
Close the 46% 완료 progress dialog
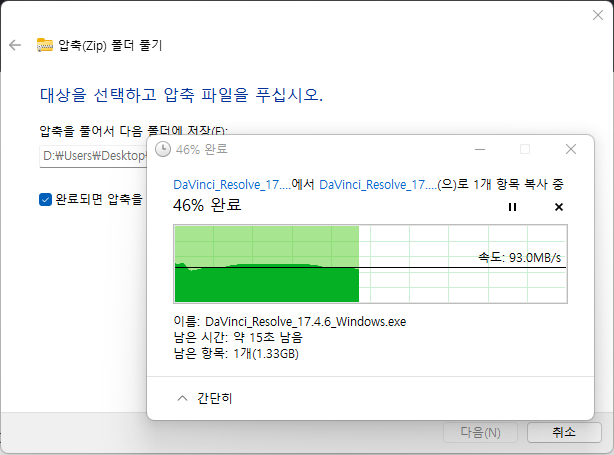tap(571, 149)
